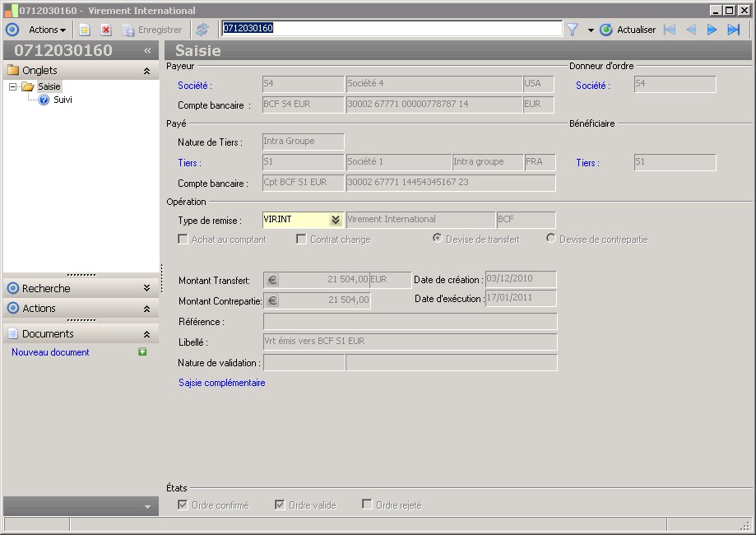The width and height of the screenshot is (756, 535).
Task: Select Devise de transfert radio button
Action: [x=438, y=238]
